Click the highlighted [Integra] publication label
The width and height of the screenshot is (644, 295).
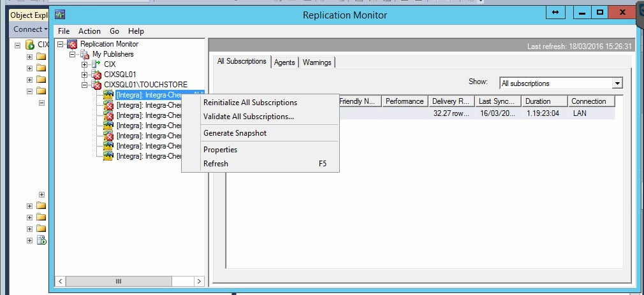click(149, 95)
